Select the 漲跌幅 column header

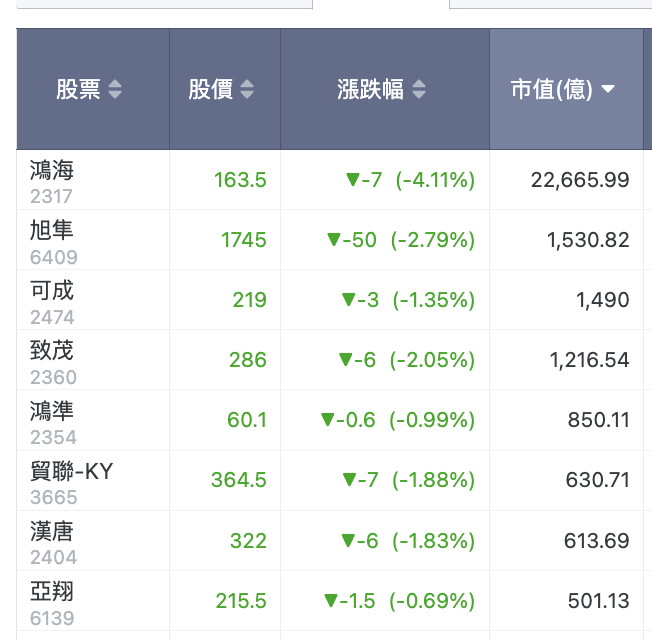(385, 89)
